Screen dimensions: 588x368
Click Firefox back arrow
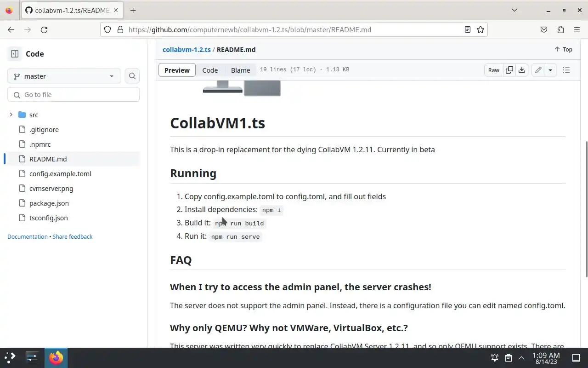tap(11, 29)
